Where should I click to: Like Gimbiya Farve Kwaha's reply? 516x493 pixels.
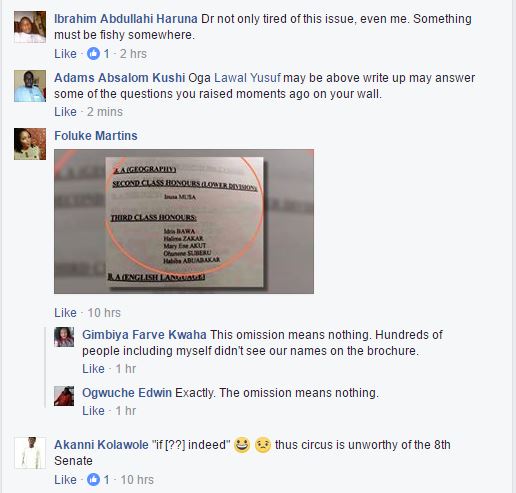tap(93, 369)
